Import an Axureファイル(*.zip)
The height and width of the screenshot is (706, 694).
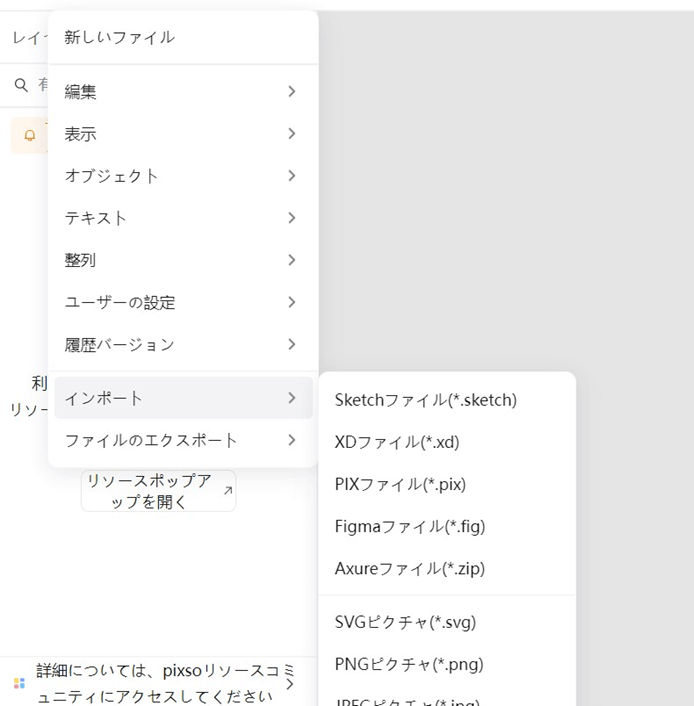447,569
